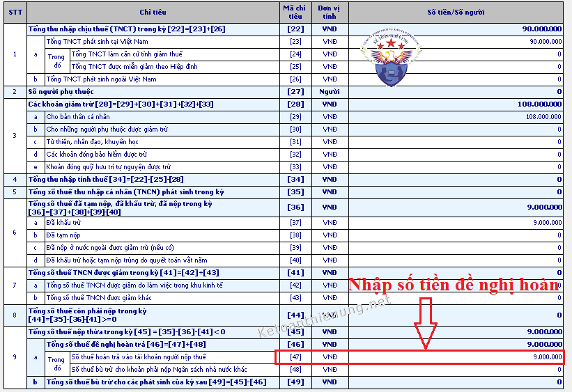The width and height of the screenshot is (572, 392).
Task: Click the value field for code [40]
Action: (456, 260)
